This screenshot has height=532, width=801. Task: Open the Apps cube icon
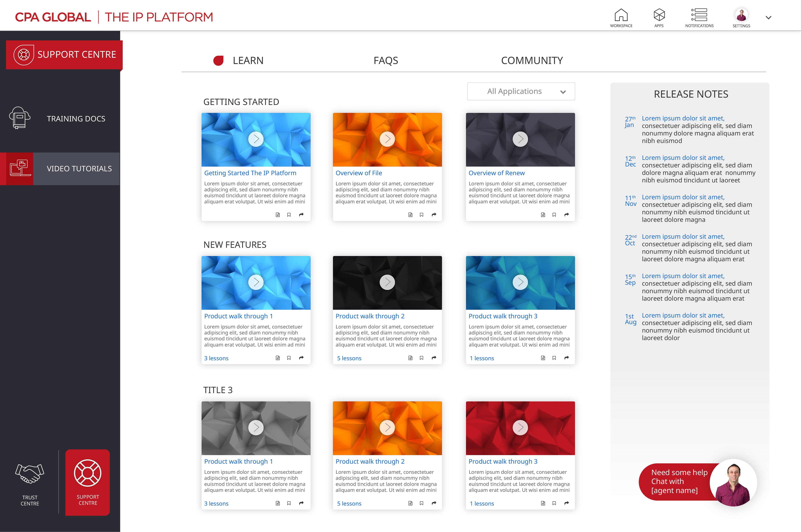point(659,15)
